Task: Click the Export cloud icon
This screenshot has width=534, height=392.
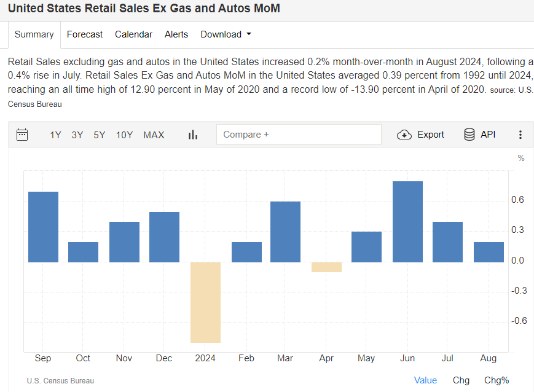Action: [x=404, y=135]
